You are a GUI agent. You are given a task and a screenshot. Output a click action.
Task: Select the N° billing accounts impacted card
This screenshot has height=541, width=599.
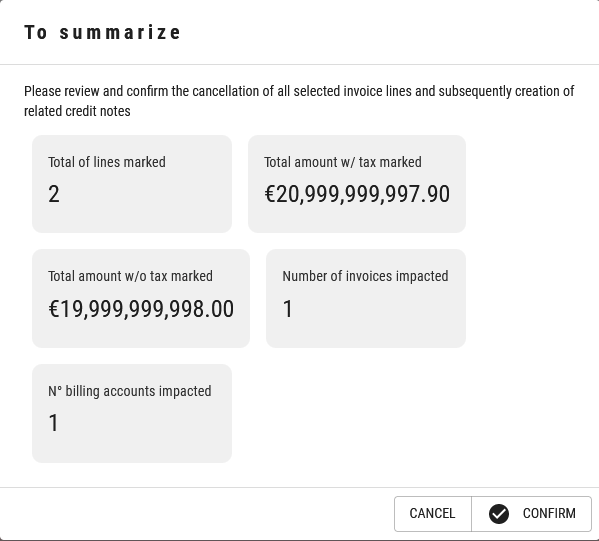point(132,413)
